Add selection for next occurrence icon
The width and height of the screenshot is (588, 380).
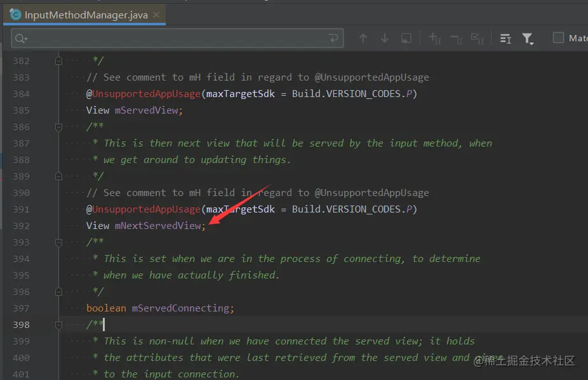coord(434,38)
